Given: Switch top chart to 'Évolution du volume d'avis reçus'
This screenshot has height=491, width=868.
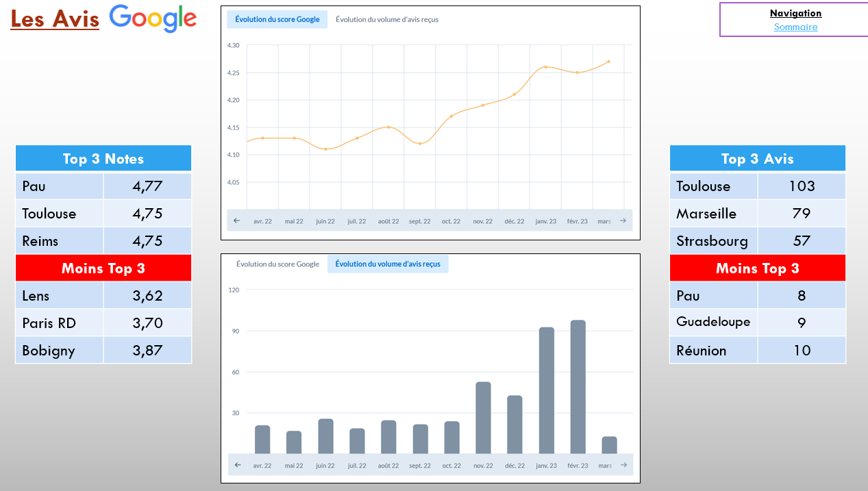Looking at the screenshot, I should [386, 19].
